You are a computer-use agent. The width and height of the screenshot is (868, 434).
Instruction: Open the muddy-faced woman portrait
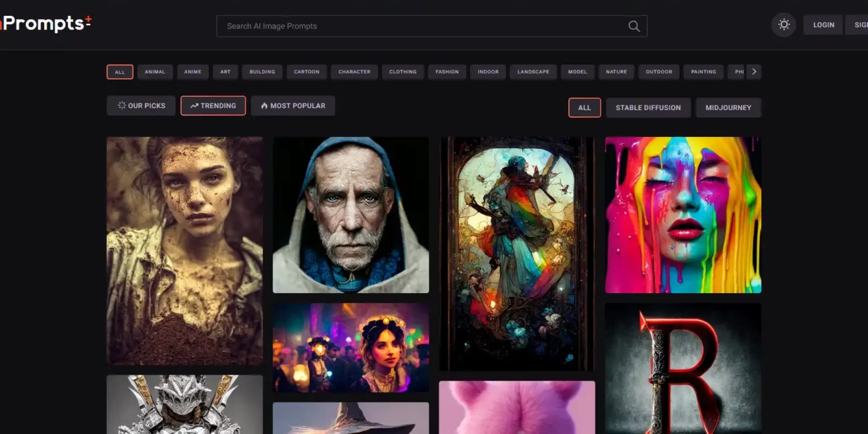[184, 250]
